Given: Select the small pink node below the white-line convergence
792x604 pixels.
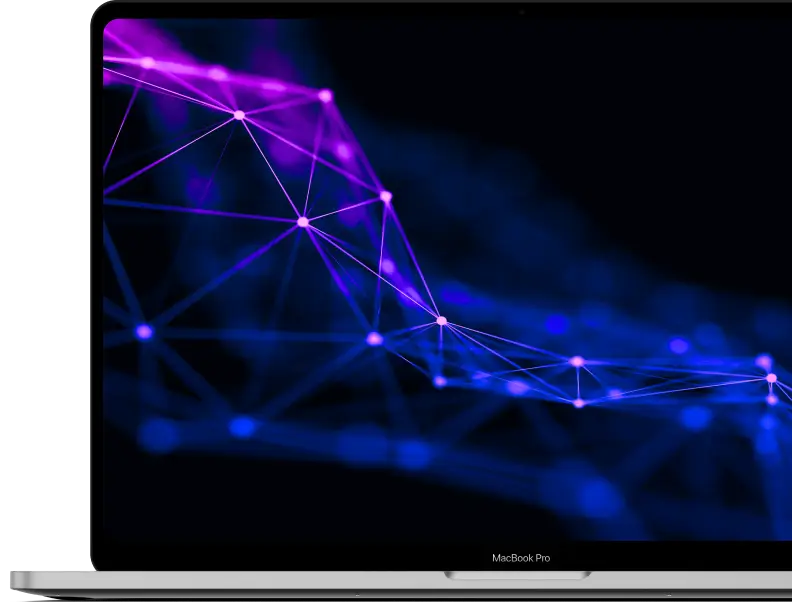Looking at the screenshot, I should (x=440, y=381).
